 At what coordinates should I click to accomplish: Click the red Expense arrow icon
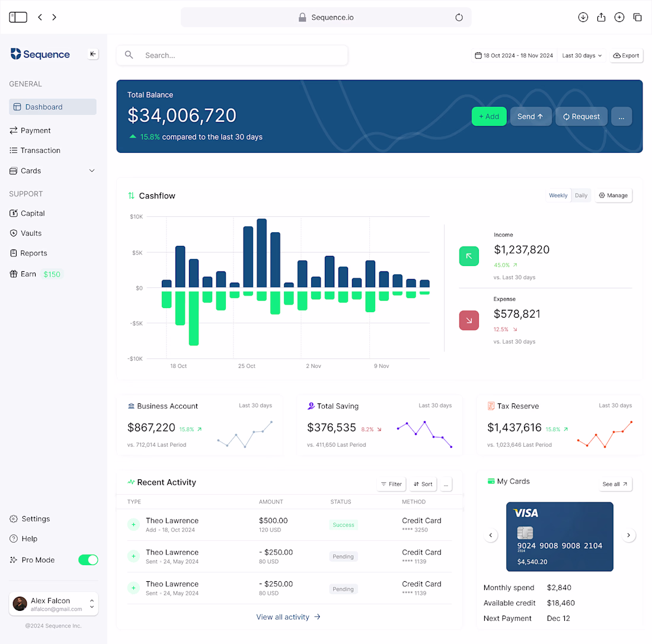(469, 320)
